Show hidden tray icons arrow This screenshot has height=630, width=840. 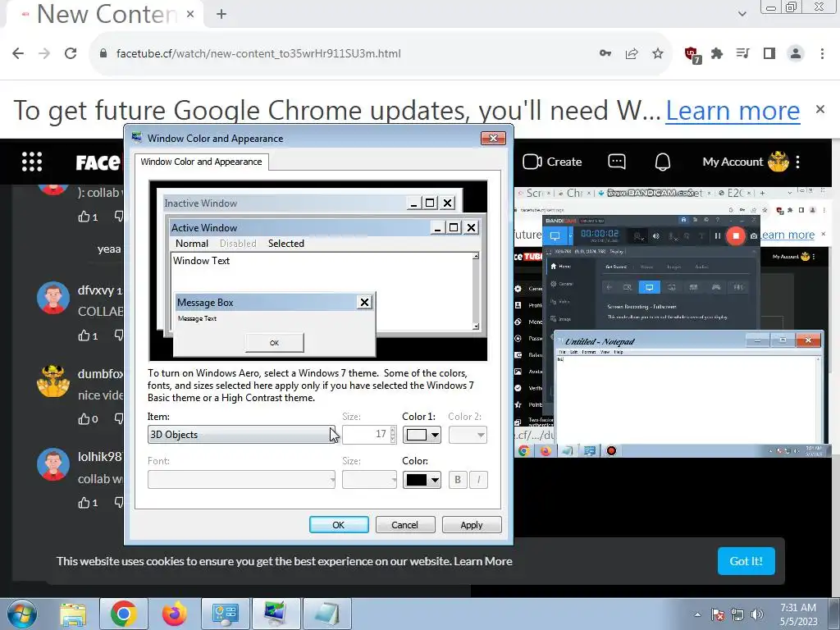(697, 614)
